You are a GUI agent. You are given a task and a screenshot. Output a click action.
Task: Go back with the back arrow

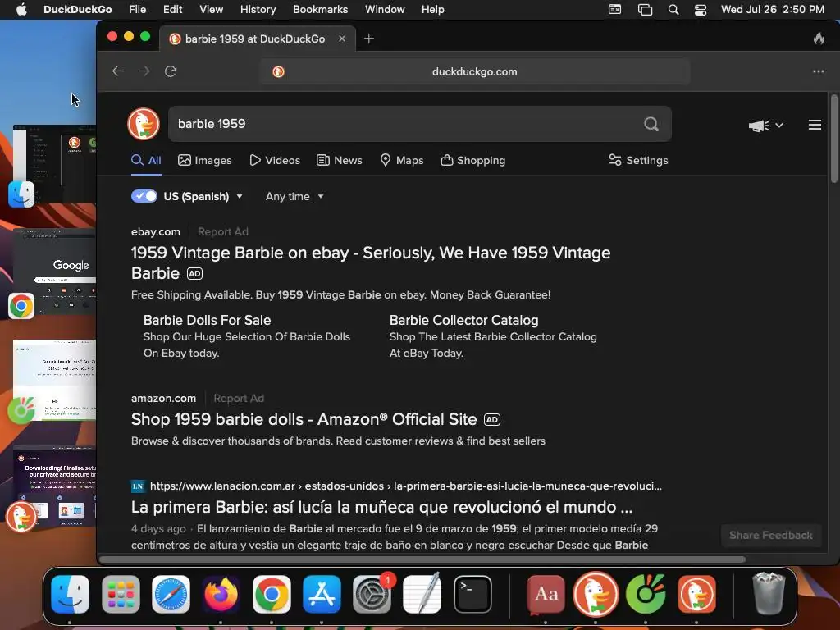(x=118, y=71)
